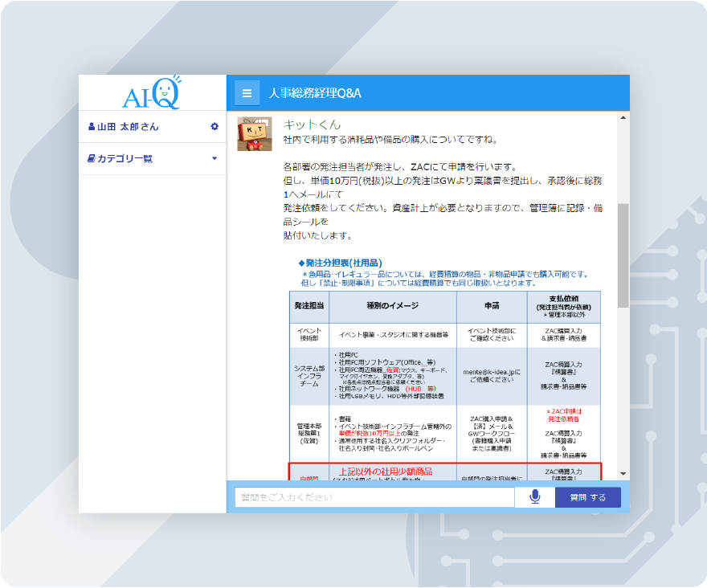Click the キットくん bot name
The width and height of the screenshot is (707, 588).
click(x=312, y=125)
